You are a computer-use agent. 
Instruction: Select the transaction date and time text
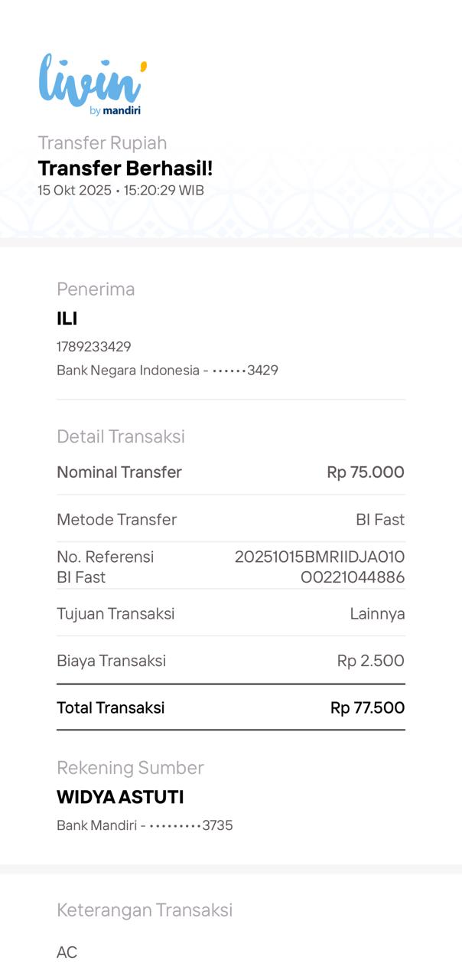click(x=121, y=191)
